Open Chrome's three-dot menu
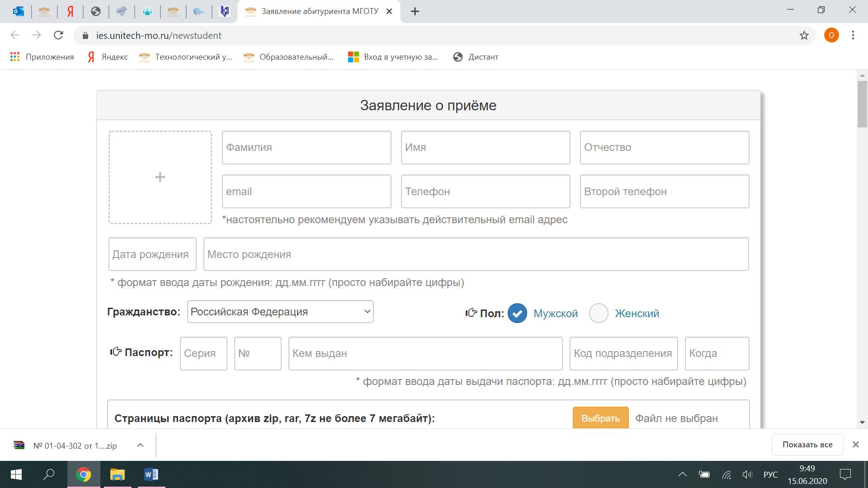This screenshot has width=868, height=488. click(853, 35)
